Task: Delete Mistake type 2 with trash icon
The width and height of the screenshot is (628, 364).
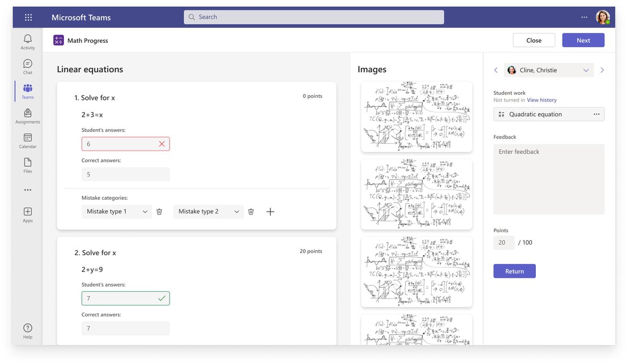Action: pos(251,211)
